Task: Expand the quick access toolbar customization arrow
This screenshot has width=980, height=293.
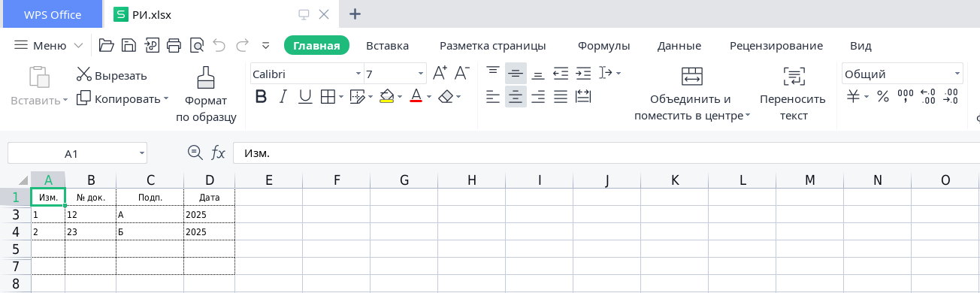Action: point(265,46)
